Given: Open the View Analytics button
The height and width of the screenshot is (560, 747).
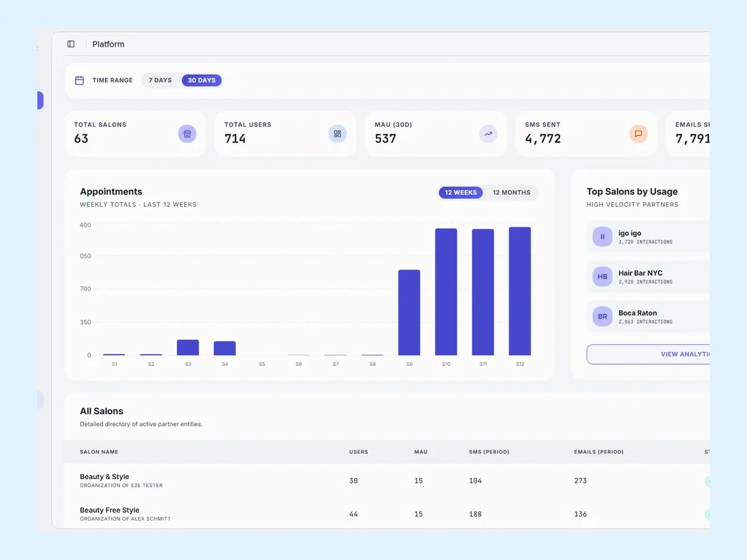Looking at the screenshot, I should click(648, 354).
